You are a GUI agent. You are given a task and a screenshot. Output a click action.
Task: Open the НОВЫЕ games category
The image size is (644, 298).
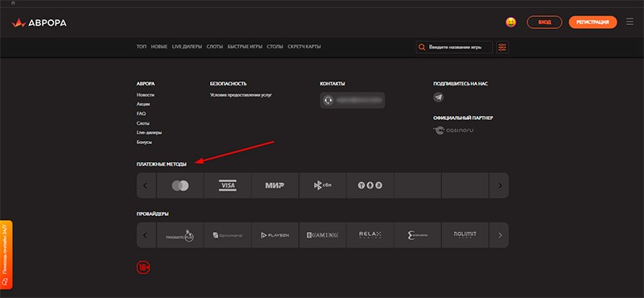[x=159, y=47]
